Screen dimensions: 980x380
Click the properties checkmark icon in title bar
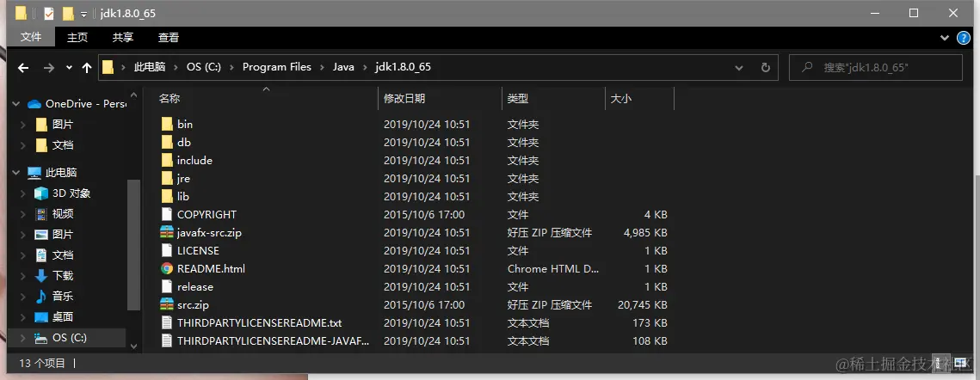[x=49, y=13]
